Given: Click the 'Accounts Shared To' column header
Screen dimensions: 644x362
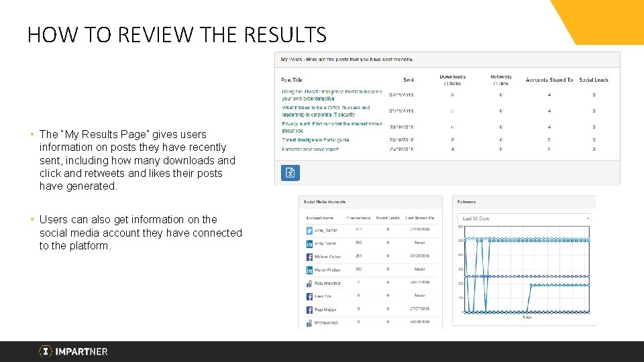Looking at the screenshot, I should point(549,80).
